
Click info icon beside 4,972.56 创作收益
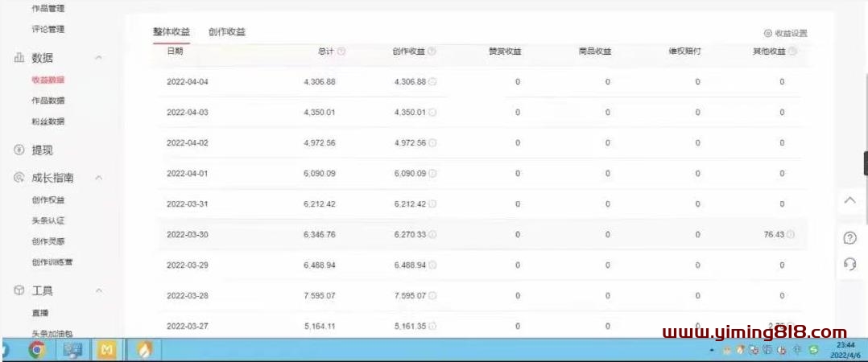(432, 142)
